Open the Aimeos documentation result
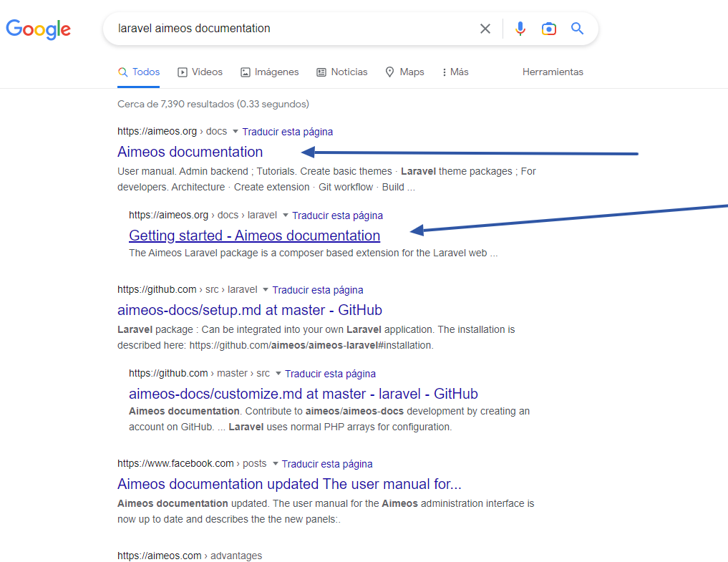728x562 pixels. tap(190, 152)
